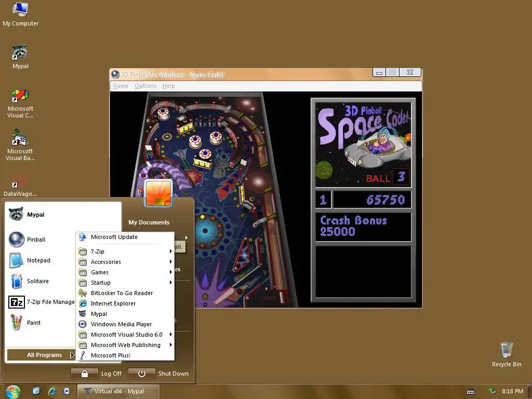Open My Documents from Start menu

click(x=149, y=222)
